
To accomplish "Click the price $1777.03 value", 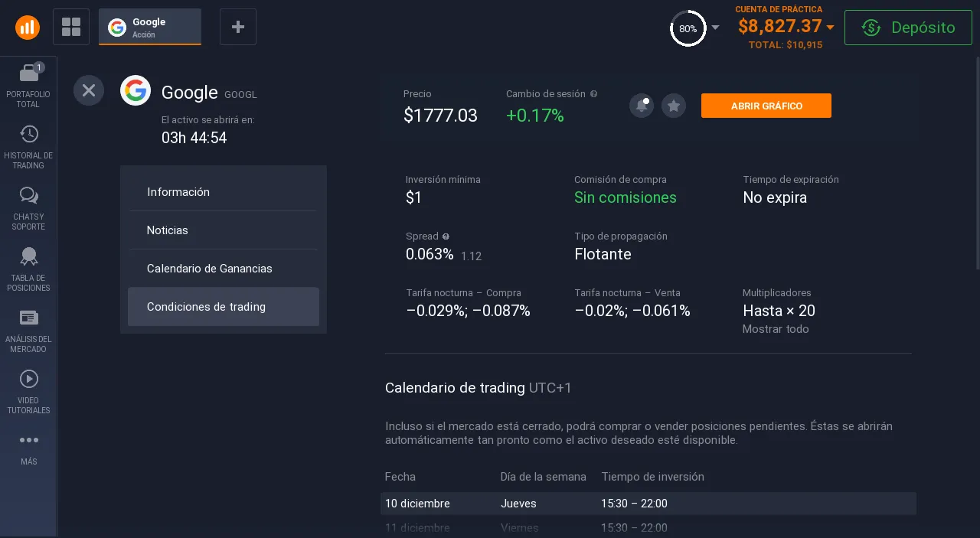I will coord(440,116).
